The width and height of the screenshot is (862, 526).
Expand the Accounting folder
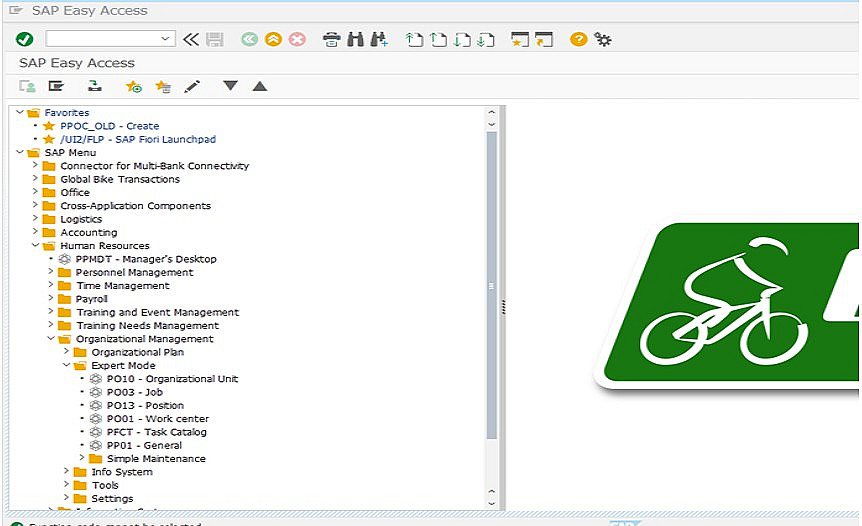pyautogui.click(x=35, y=231)
